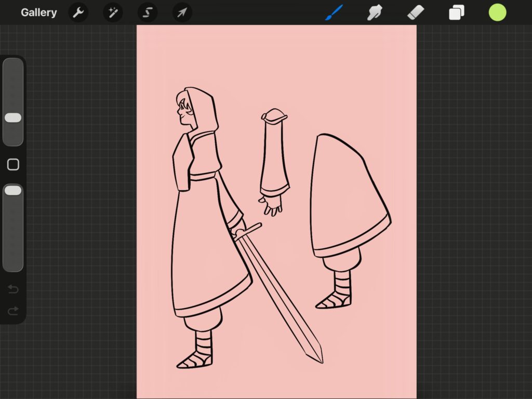
Task: Open the Adjustments magic wand menu
Action: pos(113,12)
